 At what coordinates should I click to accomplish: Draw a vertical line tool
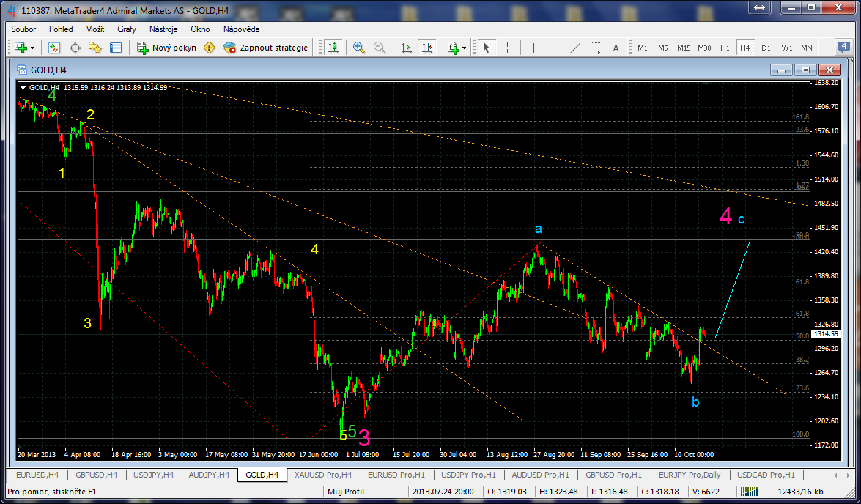[533, 48]
